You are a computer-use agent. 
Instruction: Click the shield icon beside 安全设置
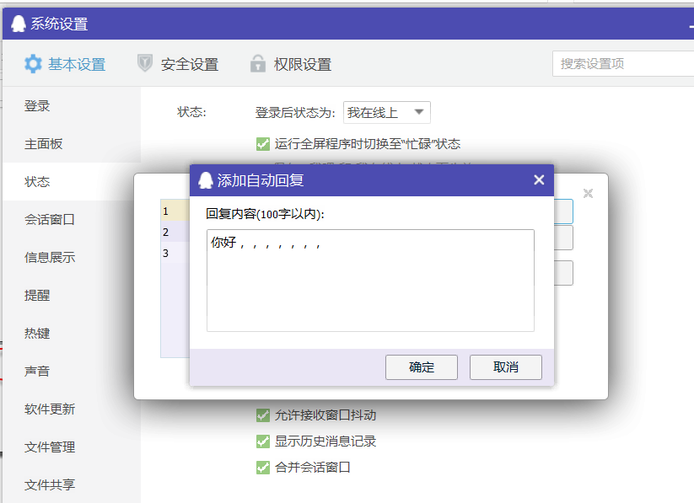point(145,64)
